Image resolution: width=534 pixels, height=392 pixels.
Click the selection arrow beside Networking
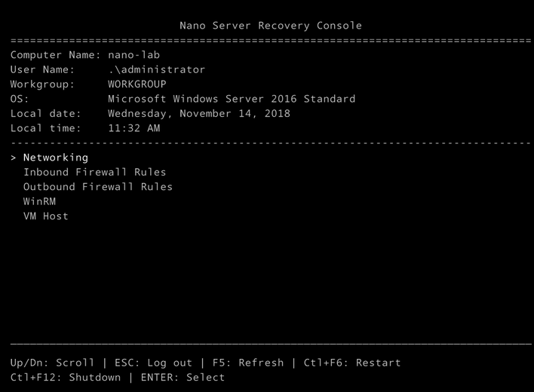(x=14, y=158)
